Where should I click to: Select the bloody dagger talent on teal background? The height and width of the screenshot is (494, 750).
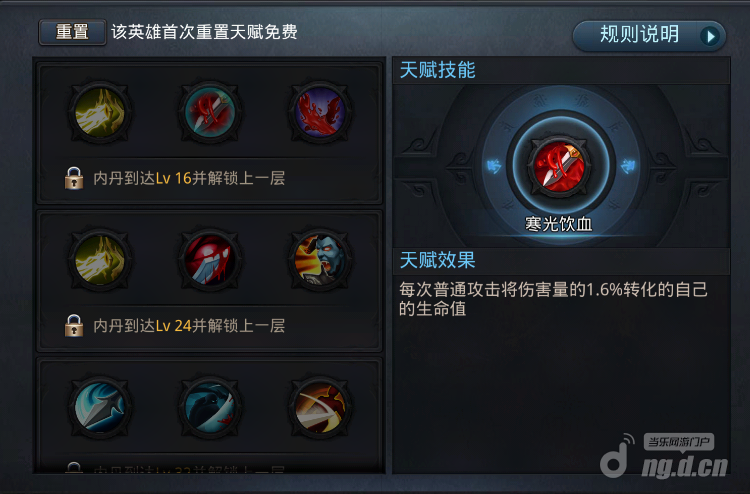[210, 113]
